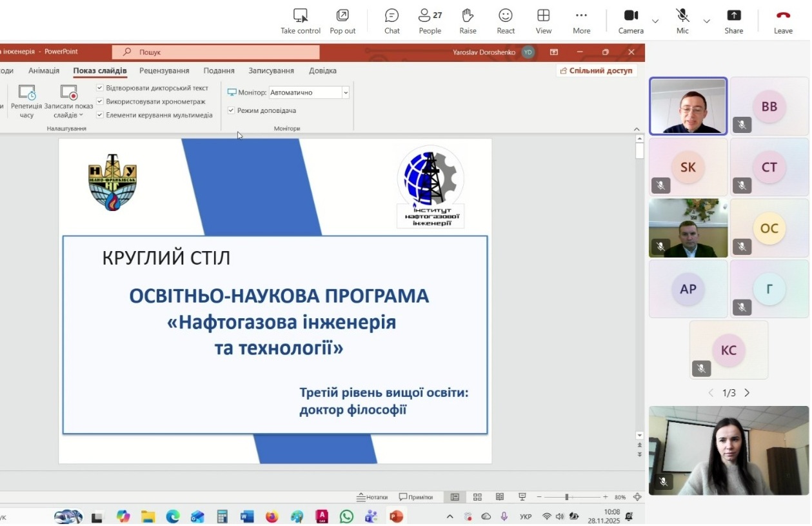Disable the Режим доповідача checkbox
Screen dimensions: 812x526
coord(230,110)
